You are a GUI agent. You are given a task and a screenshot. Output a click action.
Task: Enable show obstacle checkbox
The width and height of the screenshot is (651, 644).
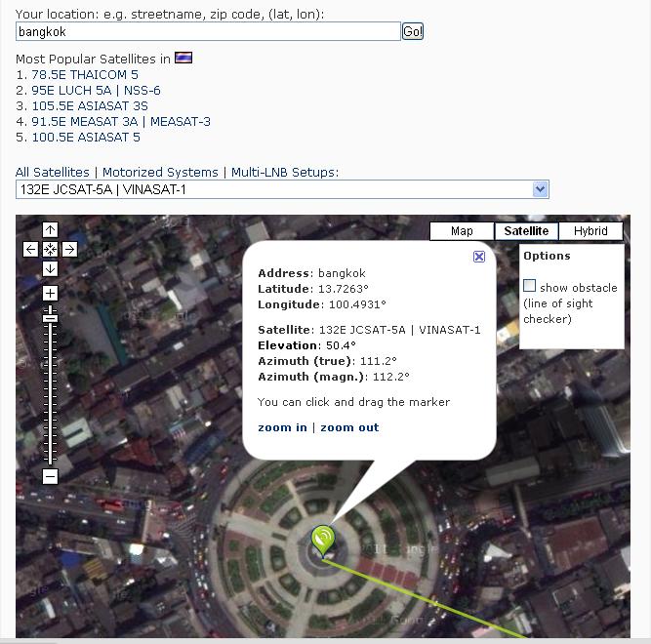click(x=529, y=286)
